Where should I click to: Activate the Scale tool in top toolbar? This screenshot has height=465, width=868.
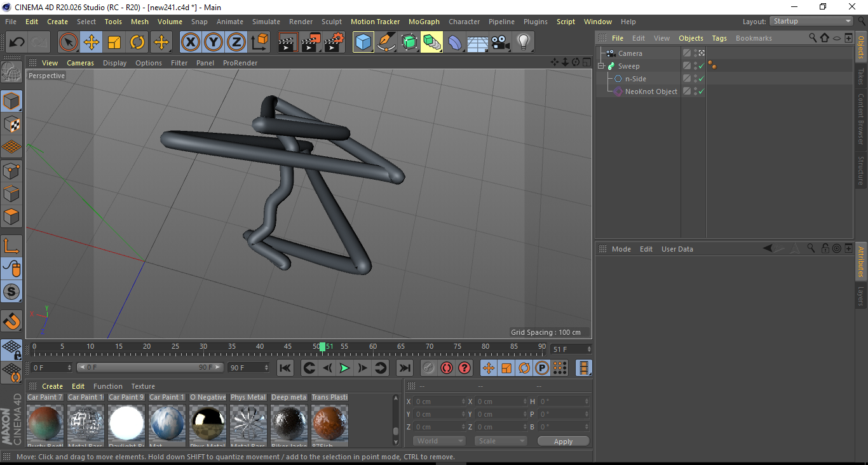point(114,43)
